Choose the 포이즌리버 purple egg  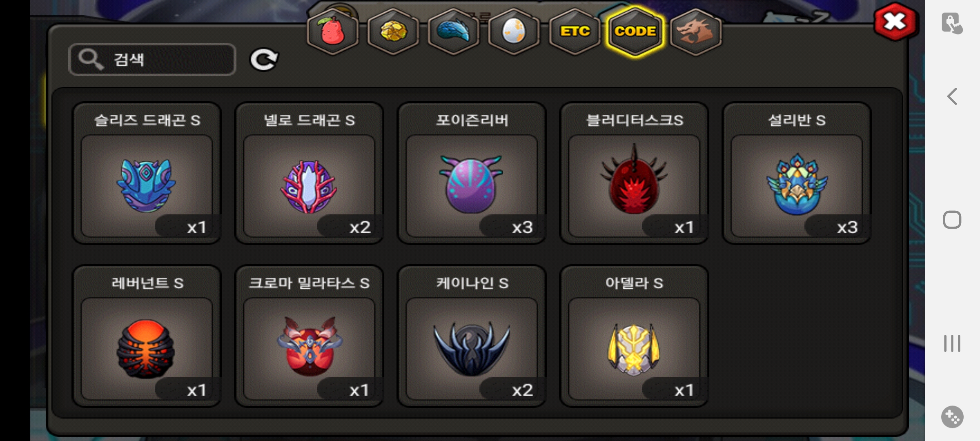pos(472,173)
